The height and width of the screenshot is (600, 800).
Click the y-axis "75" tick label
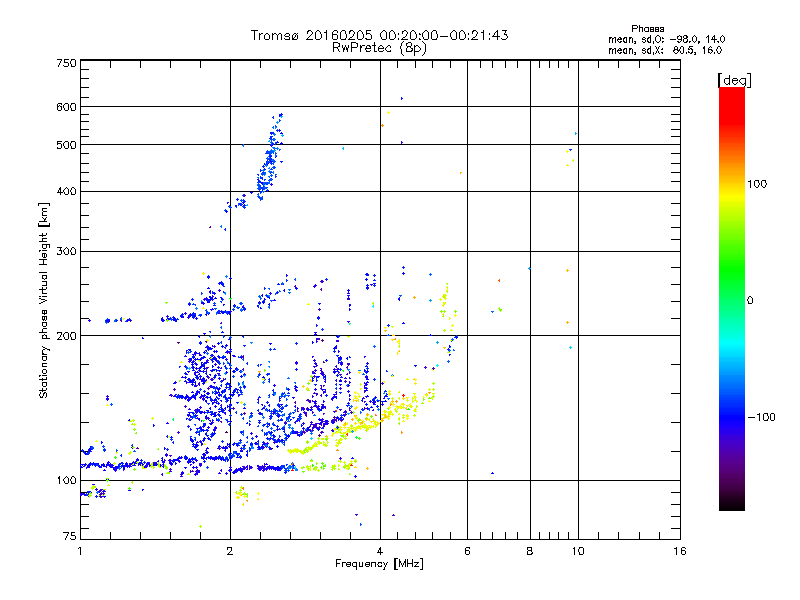point(70,536)
